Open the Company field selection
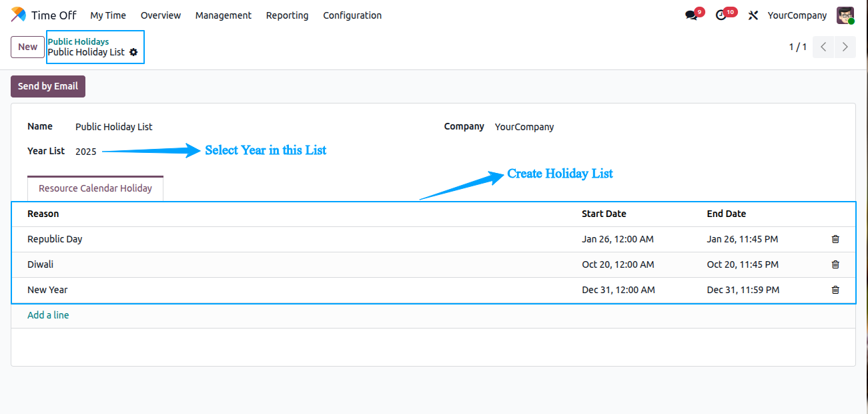This screenshot has height=414, width=868. point(524,127)
